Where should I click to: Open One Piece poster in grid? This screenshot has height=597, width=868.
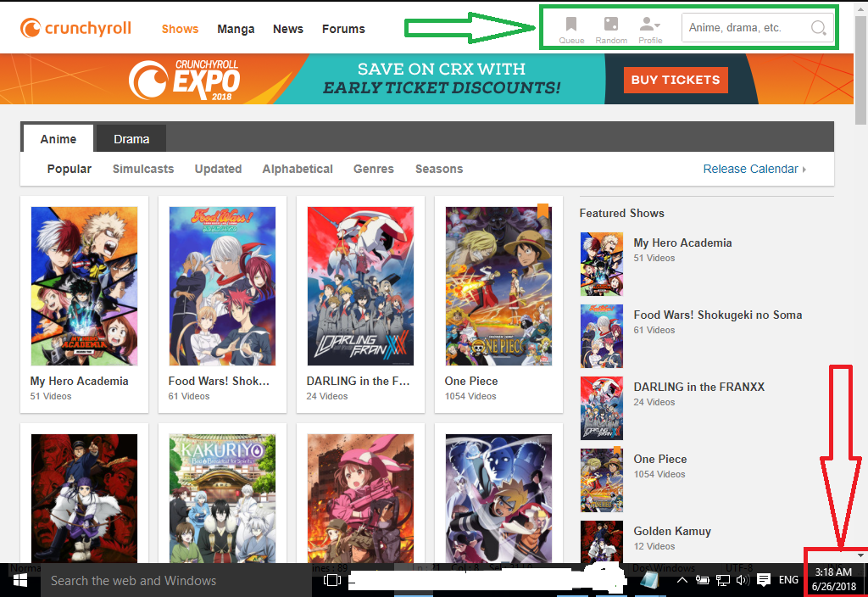tap(498, 287)
